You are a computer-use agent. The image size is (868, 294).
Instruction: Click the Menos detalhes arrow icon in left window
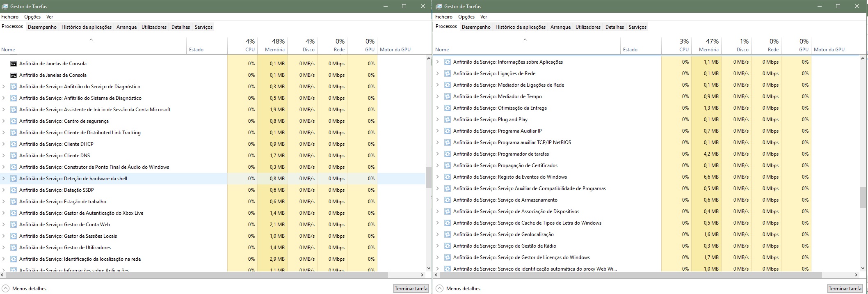(x=6, y=289)
